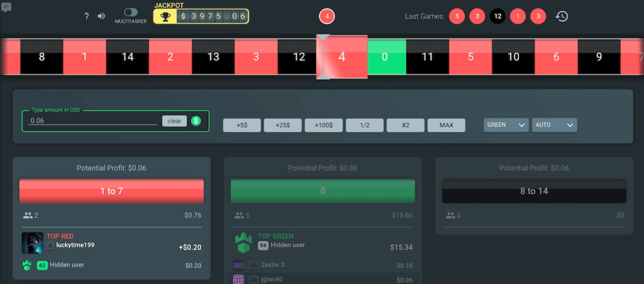Click the jackpot trophy icon
This screenshot has width=644, height=284.
pyautogui.click(x=165, y=16)
